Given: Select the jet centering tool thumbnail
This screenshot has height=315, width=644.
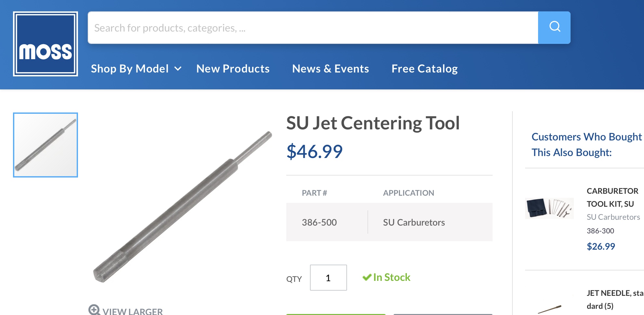Looking at the screenshot, I should point(45,145).
